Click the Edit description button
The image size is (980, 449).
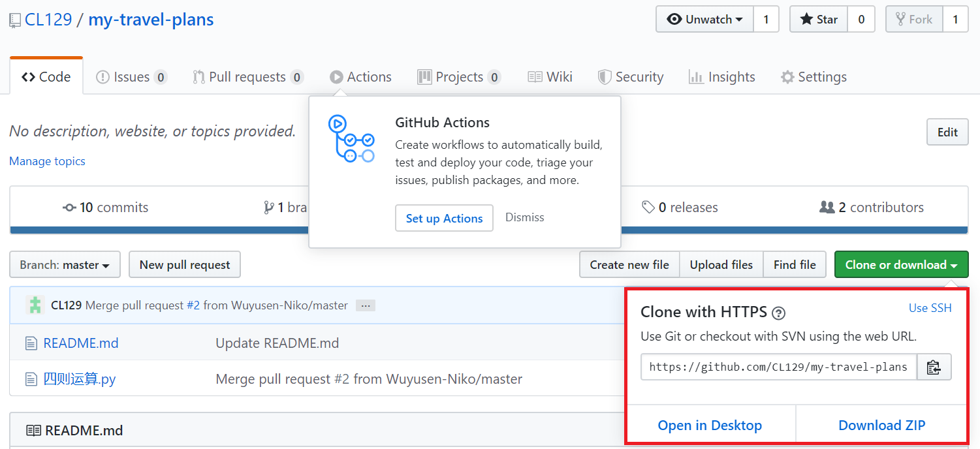click(x=947, y=132)
